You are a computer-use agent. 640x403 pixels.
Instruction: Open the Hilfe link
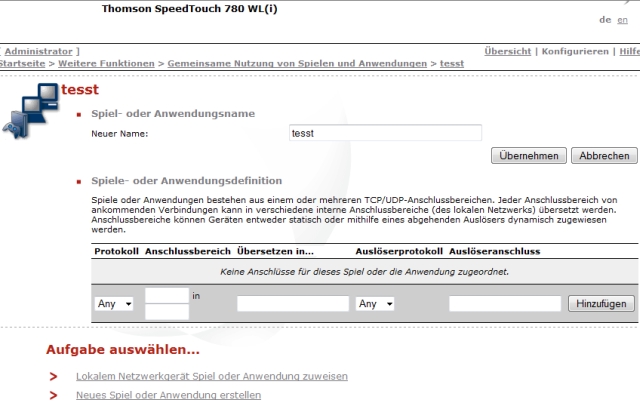tap(629, 51)
